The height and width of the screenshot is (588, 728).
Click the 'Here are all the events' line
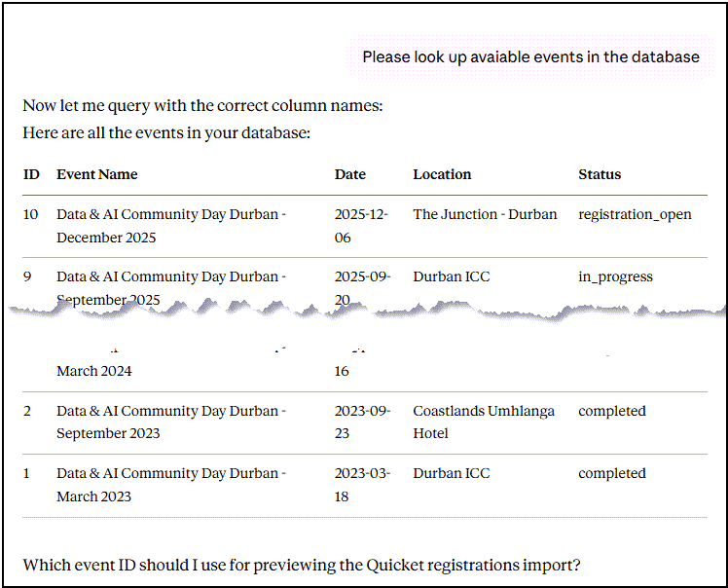pos(166,132)
